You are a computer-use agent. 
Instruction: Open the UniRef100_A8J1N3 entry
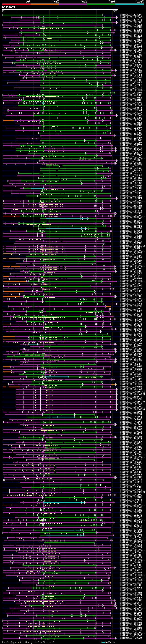[x=131, y=100]
